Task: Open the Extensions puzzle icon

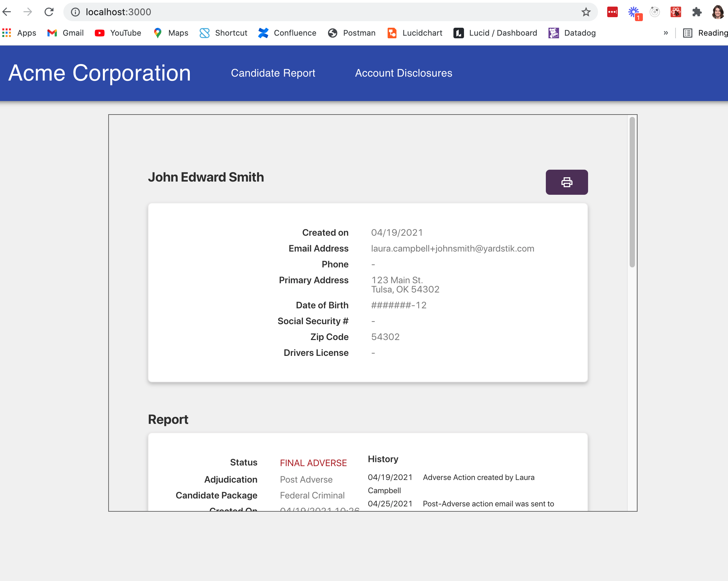Action: 697,12
